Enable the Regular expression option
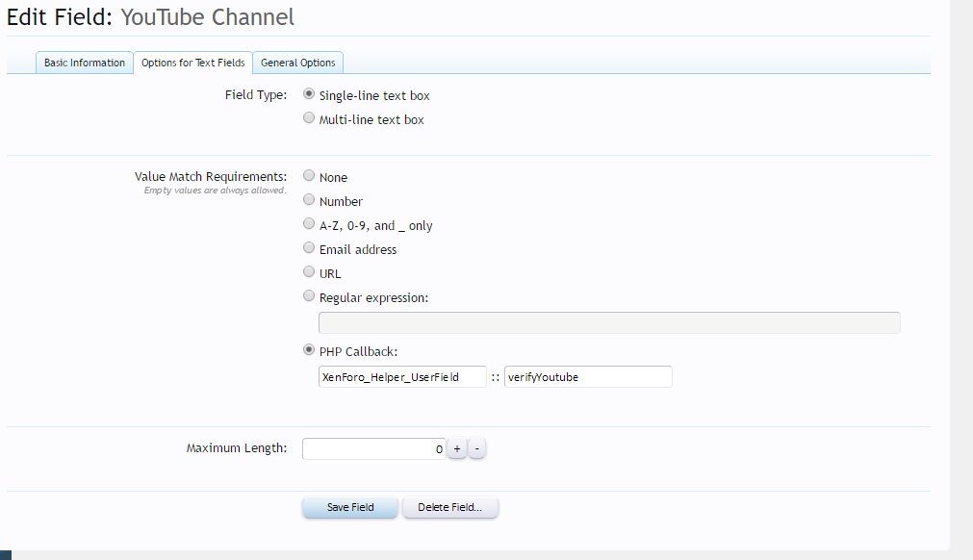 tap(309, 296)
